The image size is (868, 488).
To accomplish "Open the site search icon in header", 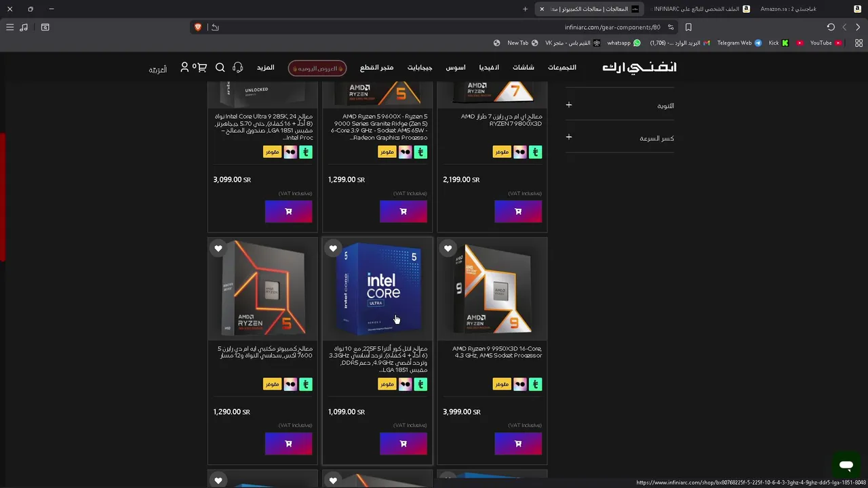I will tap(220, 68).
